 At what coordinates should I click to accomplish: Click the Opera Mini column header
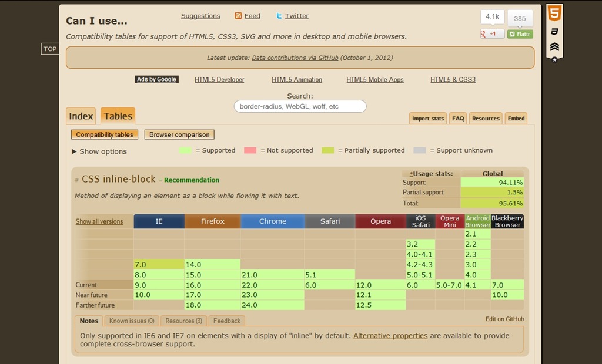(x=450, y=221)
